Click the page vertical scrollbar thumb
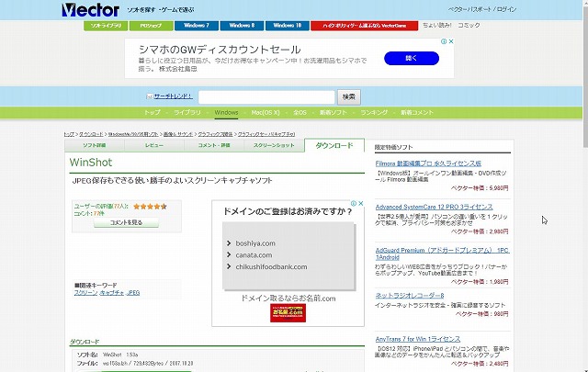This screenshot has height=372, width=588. tap(585, 75)
